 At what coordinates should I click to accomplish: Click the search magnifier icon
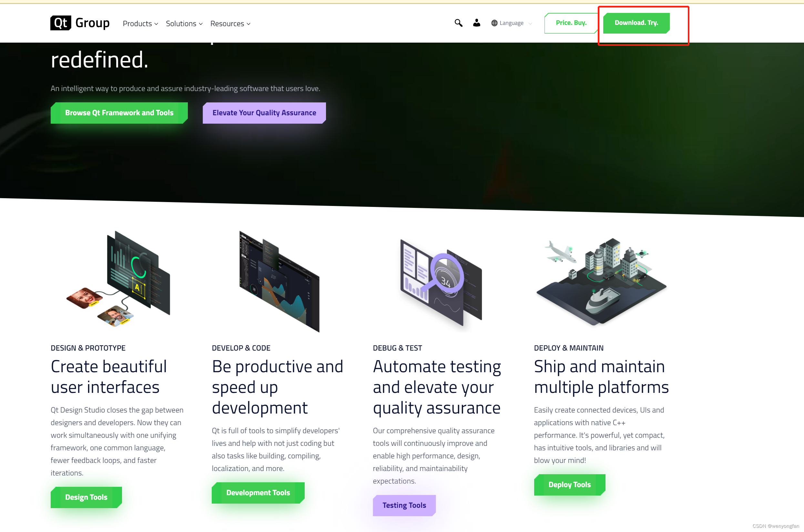(458, 22)
